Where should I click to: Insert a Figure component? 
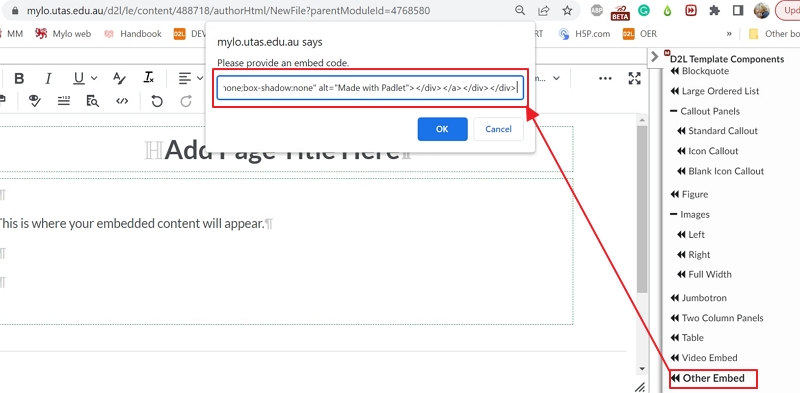(x=689, y=194)
